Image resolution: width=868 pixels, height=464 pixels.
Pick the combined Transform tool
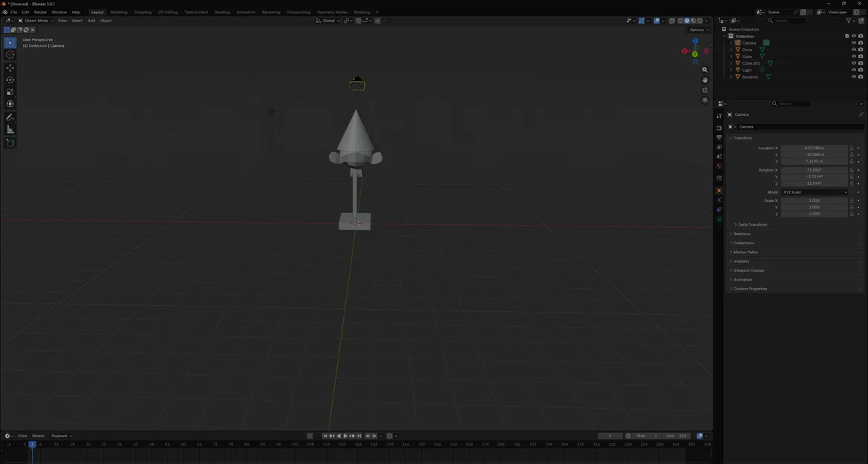[10, 104]
